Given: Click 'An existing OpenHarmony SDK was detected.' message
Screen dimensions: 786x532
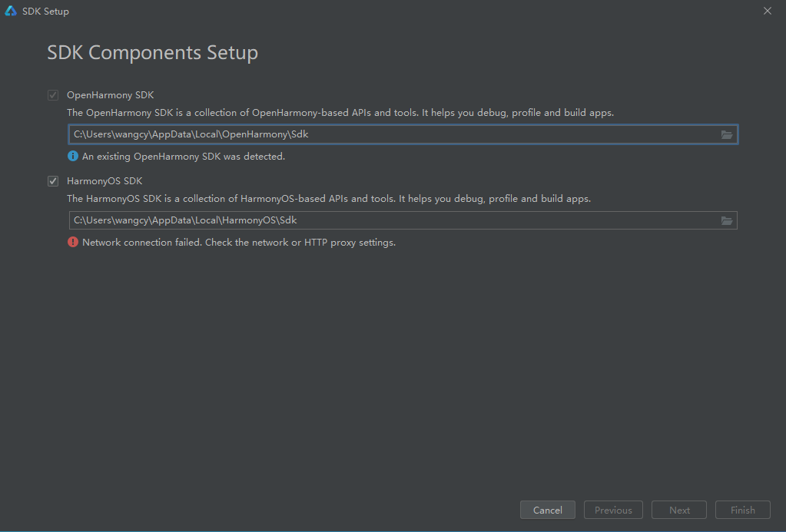Looking at the screenshot, I should (184, 157).
